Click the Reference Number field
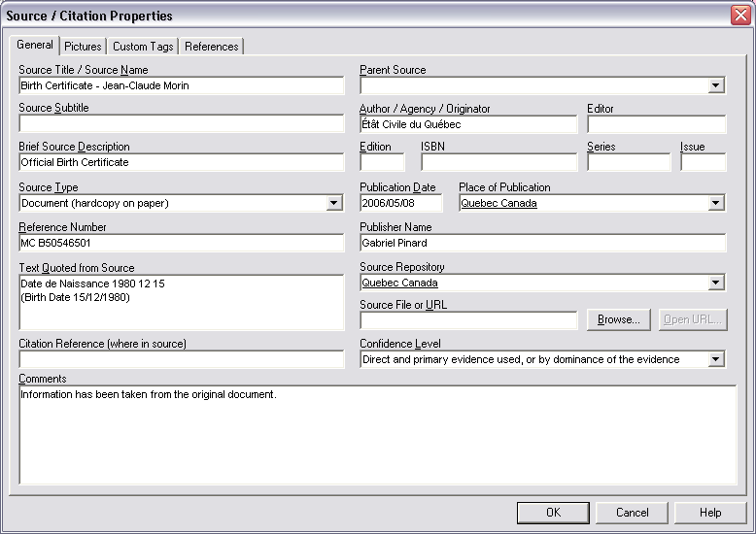 click(181, 243)
